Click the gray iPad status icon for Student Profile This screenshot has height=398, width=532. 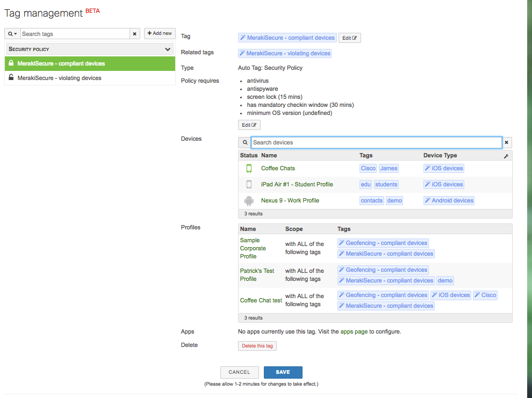point(249,184)
